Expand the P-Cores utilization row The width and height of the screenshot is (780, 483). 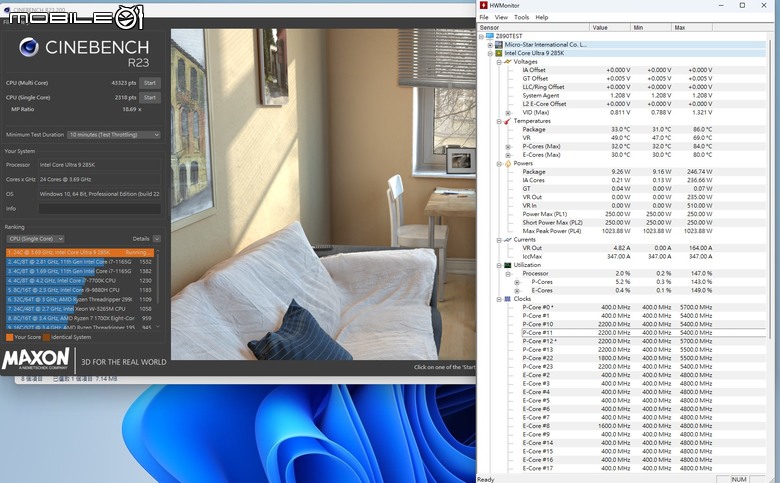click(517, 282)
